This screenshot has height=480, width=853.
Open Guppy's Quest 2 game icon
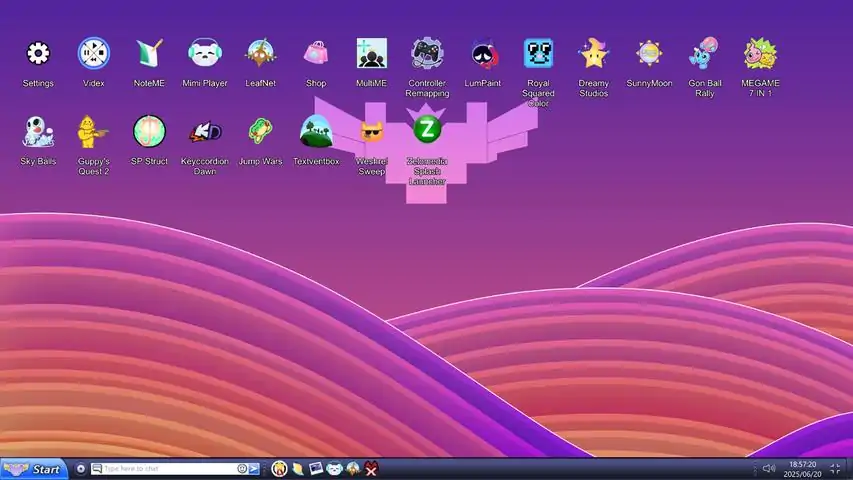(94, 132)
